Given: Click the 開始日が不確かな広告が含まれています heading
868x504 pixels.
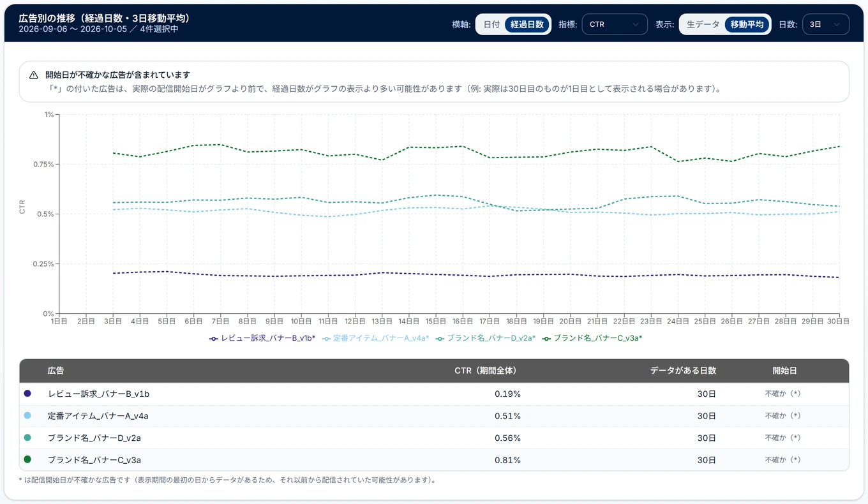Looking at the screenshot, I should pyautogui.click(x=117, y=75).
